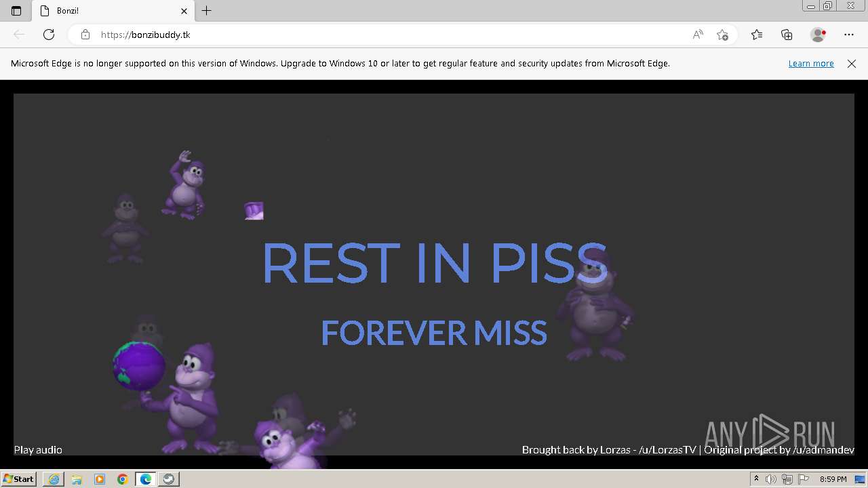The width and height of the screenshot is (868, 488).
Task: Open Edge Settings and more menu
Action: (x=849, y=35)
